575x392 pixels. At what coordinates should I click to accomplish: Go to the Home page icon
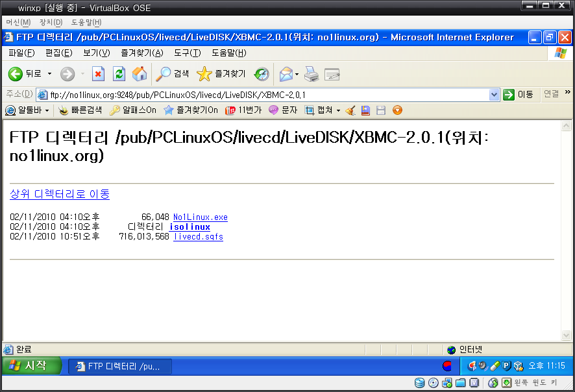tap(140, 74)
